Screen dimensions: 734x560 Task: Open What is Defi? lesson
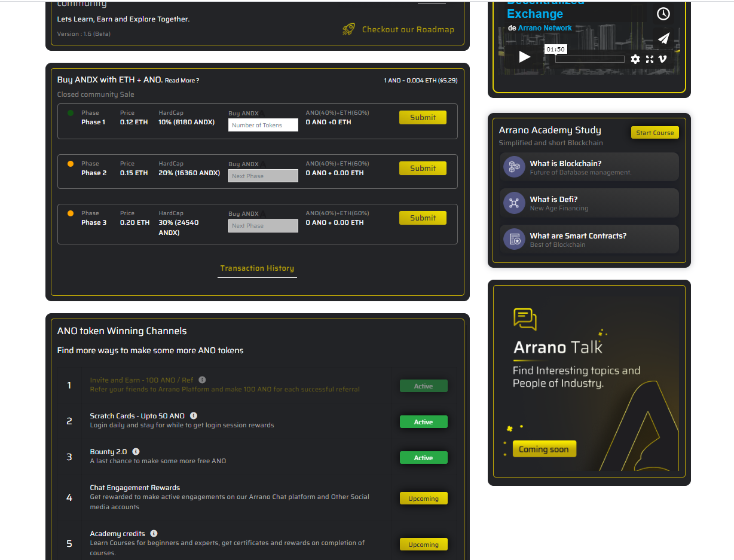tap(589, 203)
